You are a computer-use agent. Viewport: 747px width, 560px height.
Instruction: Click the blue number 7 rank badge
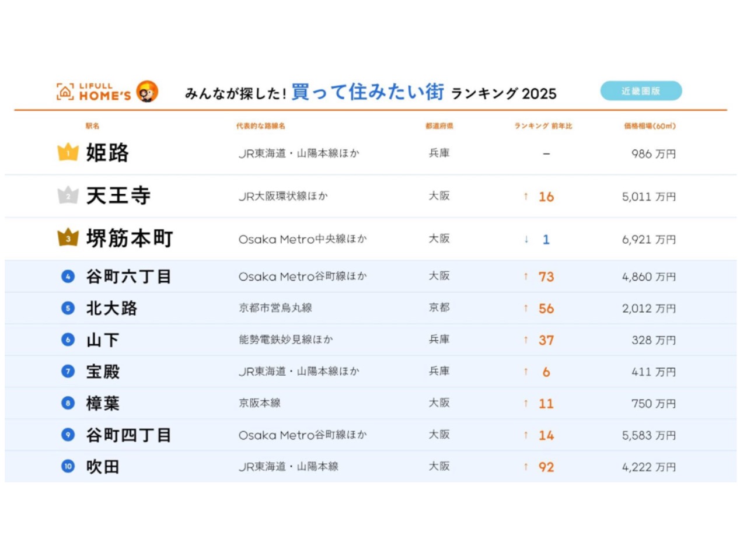(68, 372)
